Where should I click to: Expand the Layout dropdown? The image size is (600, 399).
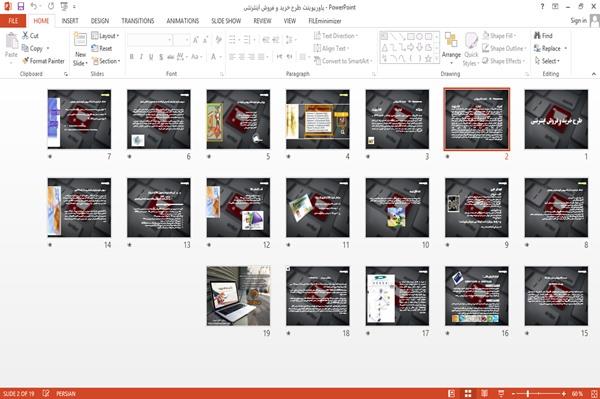tap(105, 36)
